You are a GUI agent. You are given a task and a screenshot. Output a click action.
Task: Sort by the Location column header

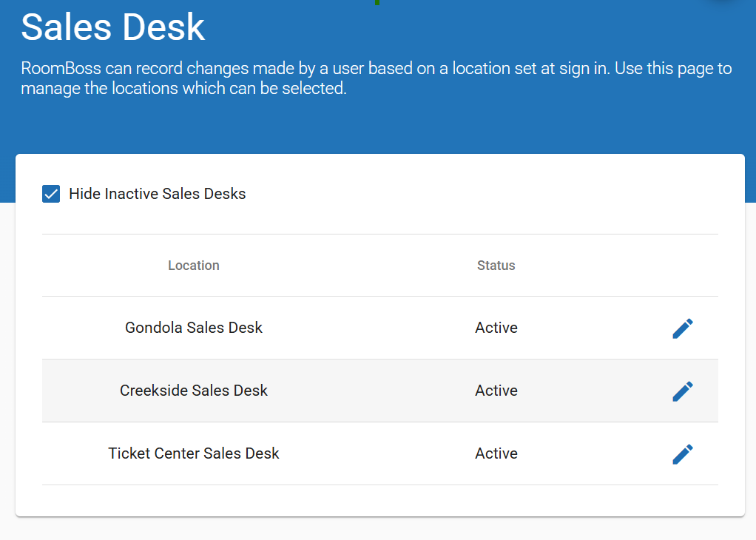(194, 266)
